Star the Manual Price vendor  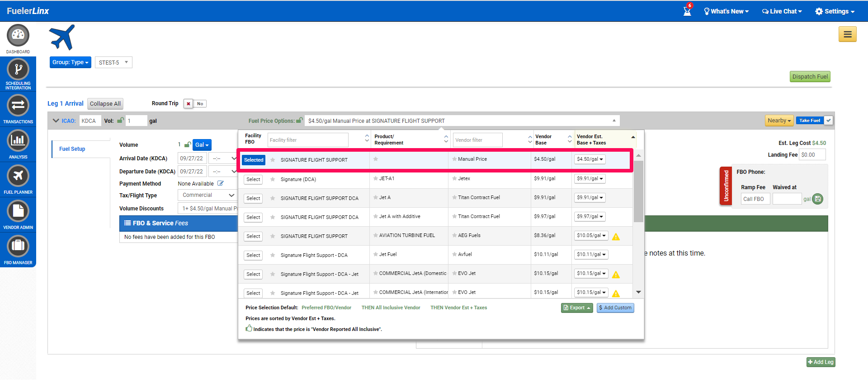pyautogui.click(x=454, y=159)
